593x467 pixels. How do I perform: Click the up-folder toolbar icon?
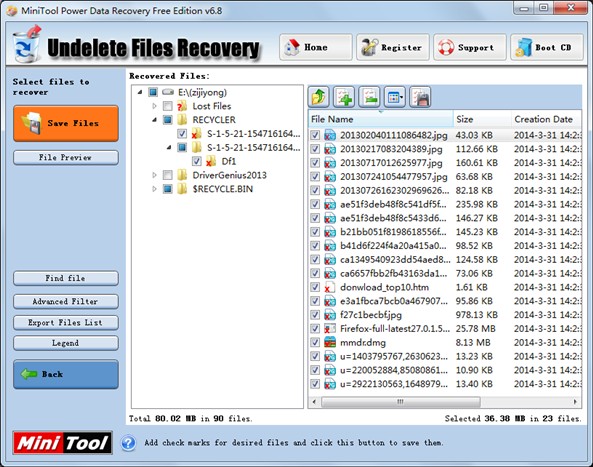[x=318, y=97]
